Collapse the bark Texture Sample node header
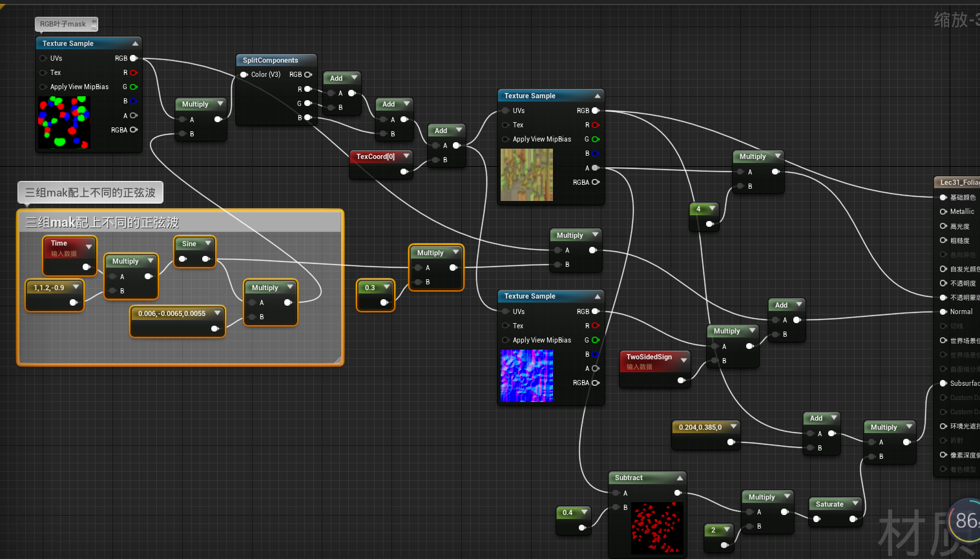 [596, 95]
